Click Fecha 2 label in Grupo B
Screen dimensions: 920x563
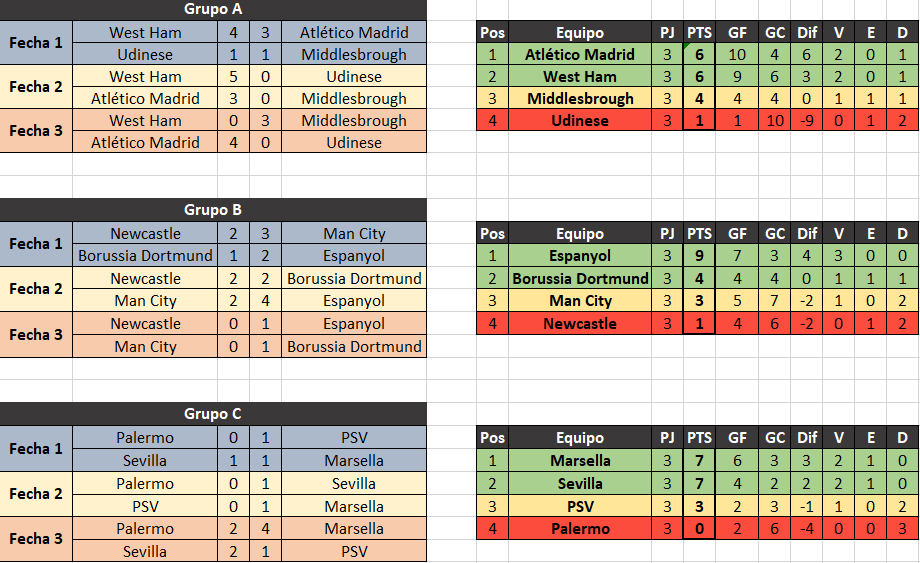[x=36, y=289]
